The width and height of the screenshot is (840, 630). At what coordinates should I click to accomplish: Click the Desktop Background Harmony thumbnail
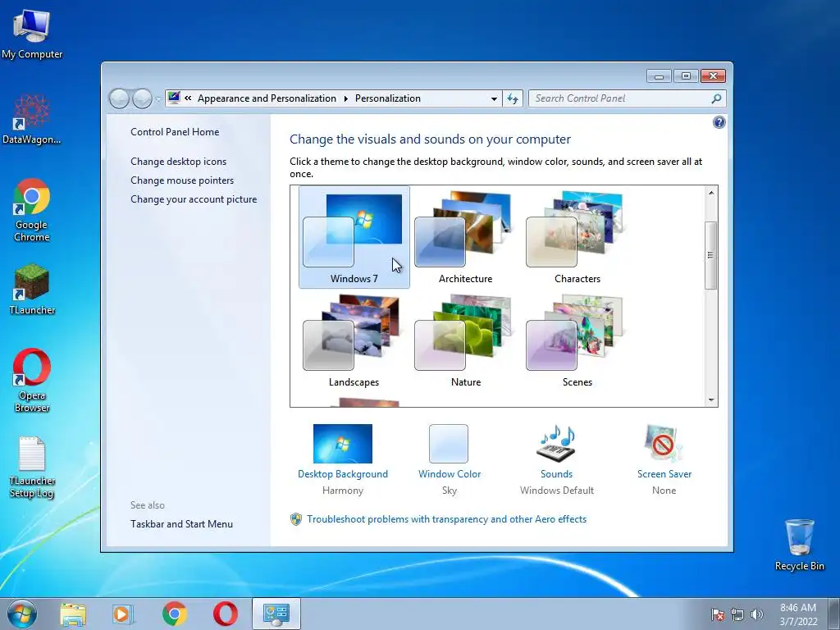pos(343,444)
